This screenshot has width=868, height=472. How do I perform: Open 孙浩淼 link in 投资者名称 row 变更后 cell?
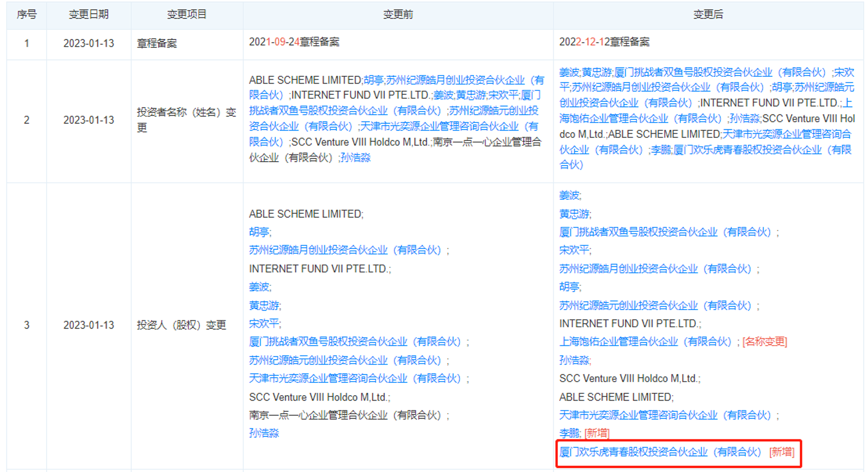pyautogui.click(x=745, y=119)
